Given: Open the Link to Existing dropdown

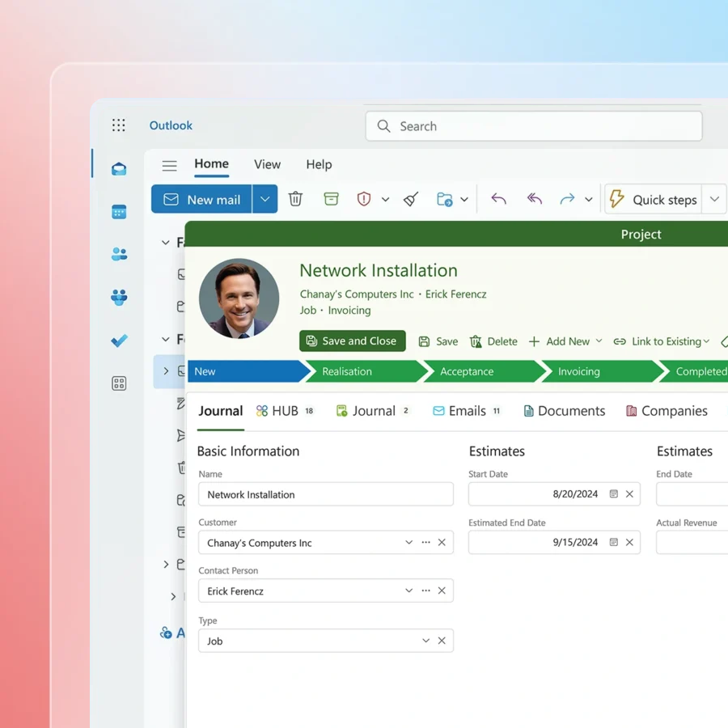Looking at the screenshot, I should click(x=662, y=341).
